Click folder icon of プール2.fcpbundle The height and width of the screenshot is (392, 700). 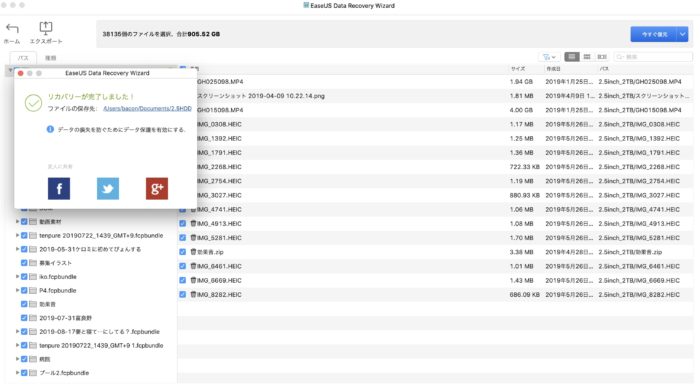[33, 373]
